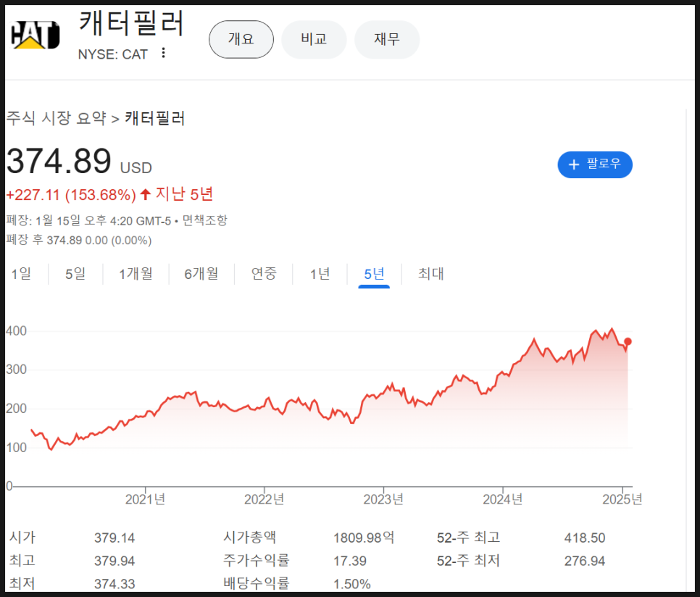Click the 시가 value 379.14
The image size is (700, 597).
pos(114,538)
